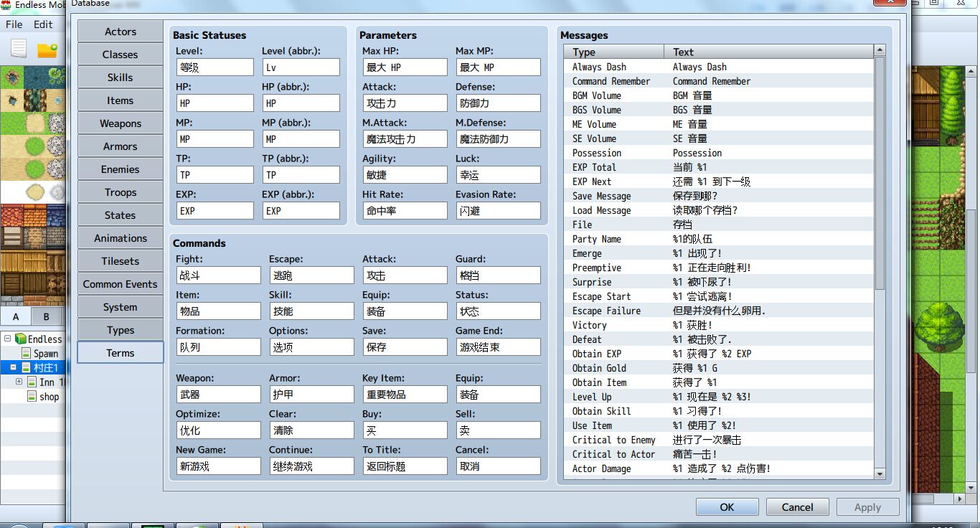The width and height of the screenshot is (980, 528).
Task: Click the EXP (abbr.) input field
Action: click(x=301, y=211)
